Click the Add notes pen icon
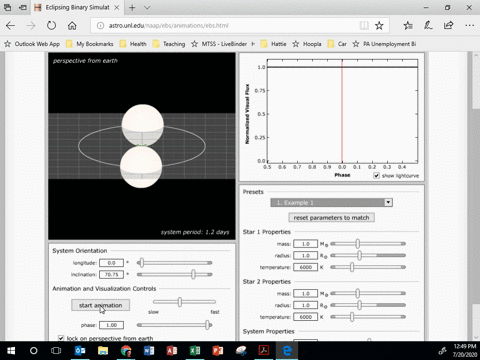This screenshot has width=480, height=360. (x=428, y=25)
